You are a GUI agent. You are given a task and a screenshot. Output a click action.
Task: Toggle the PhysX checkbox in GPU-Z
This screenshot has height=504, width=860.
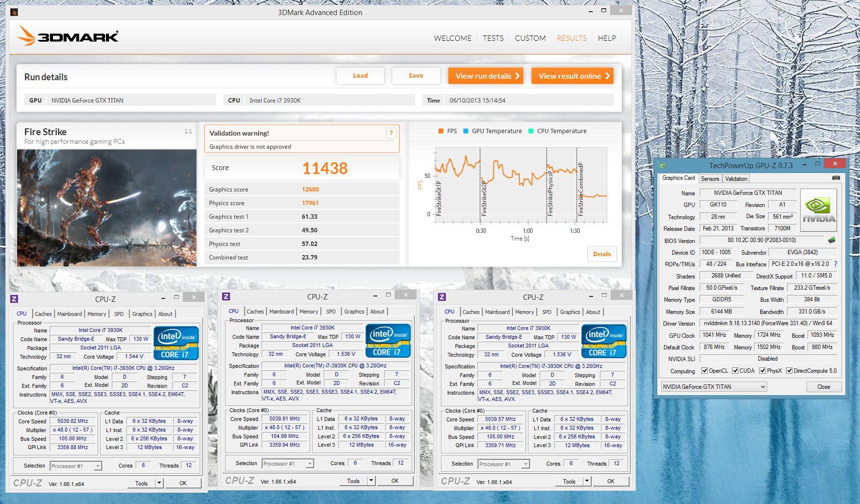pyautogui.click(x=762, y=371)
